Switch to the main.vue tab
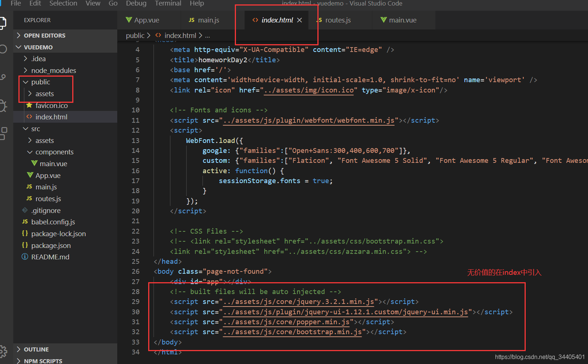This screenshot has width=588, height=364. click(403, 20)
